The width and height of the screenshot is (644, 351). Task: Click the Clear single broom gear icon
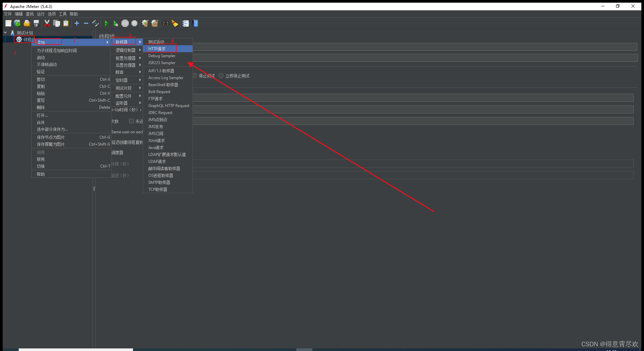tap(145, 23)
